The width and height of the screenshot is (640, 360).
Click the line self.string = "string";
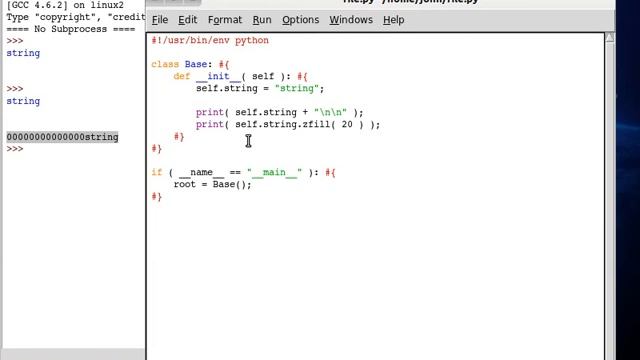pos(260,89)
